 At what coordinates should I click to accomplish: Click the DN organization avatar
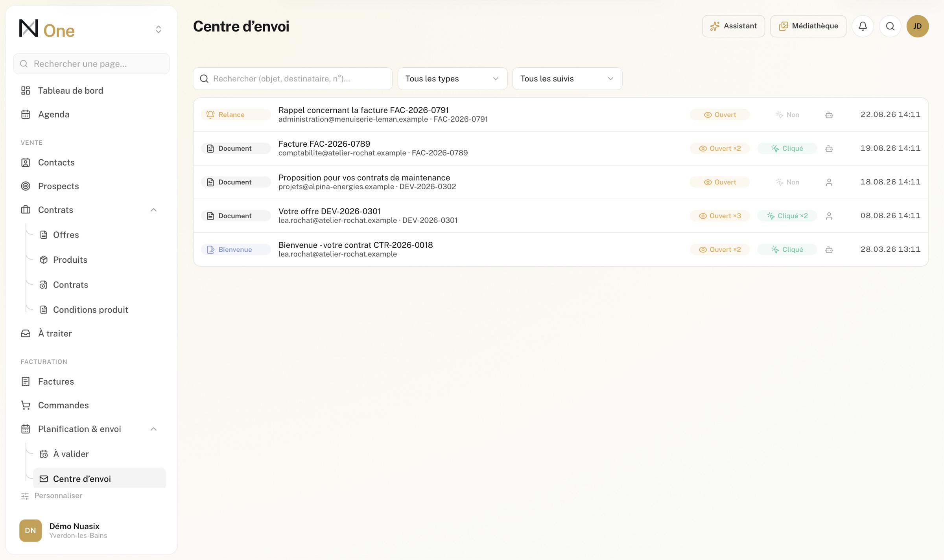(30, 530)
